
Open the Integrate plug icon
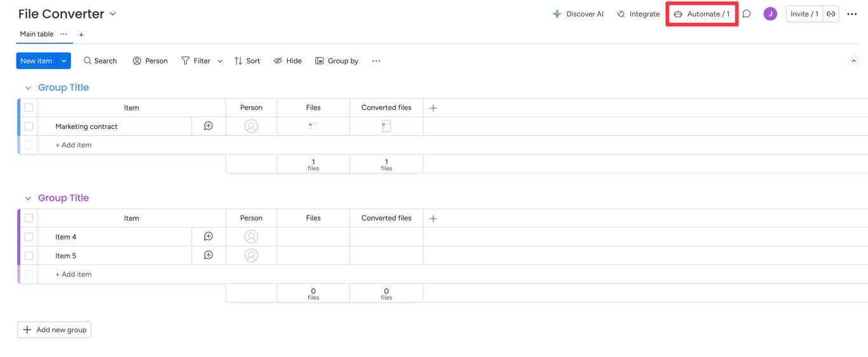point(621,14)
